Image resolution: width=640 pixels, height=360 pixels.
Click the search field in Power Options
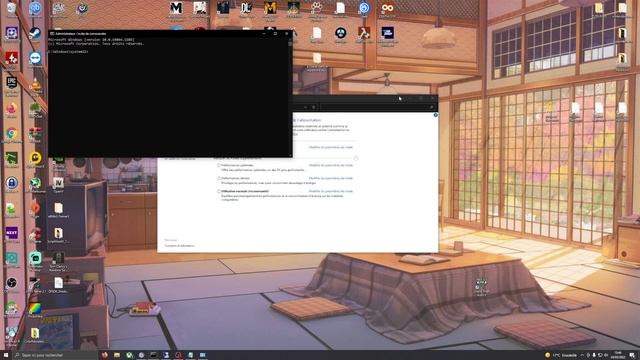click(378, 107)
